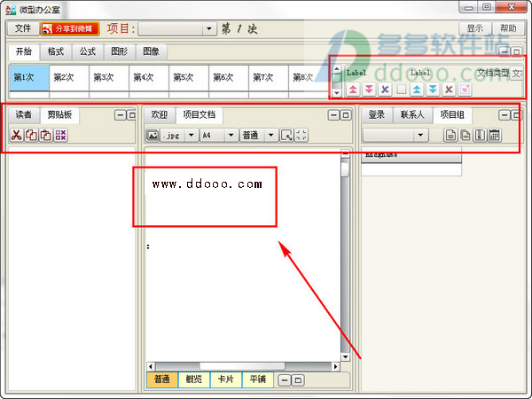
Task: Click the brown X delete icon
Action: [x=449, y=90]
